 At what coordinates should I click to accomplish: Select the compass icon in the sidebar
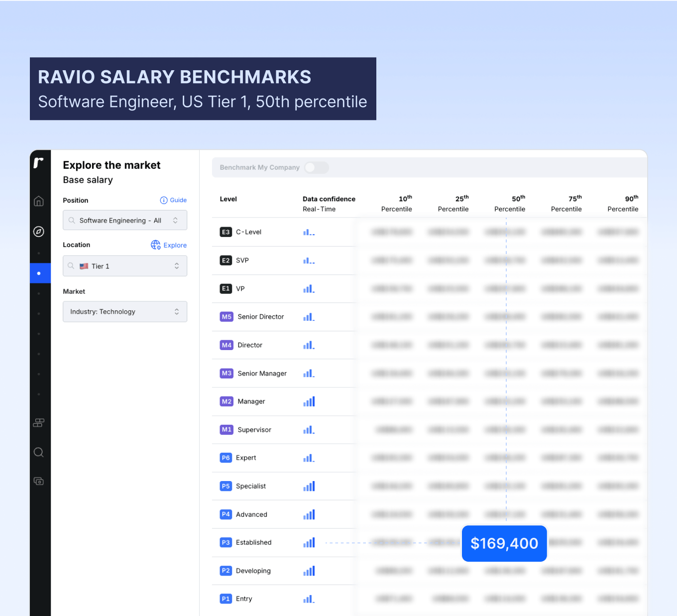(39, 232)
